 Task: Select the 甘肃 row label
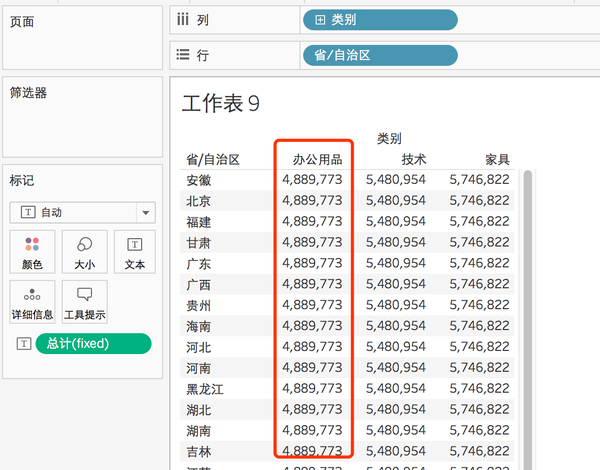click(199, 243)
